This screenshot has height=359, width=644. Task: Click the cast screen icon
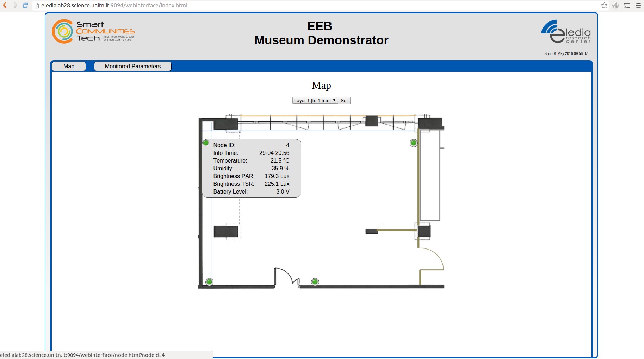pyautogui.click(x=627, y=5)
